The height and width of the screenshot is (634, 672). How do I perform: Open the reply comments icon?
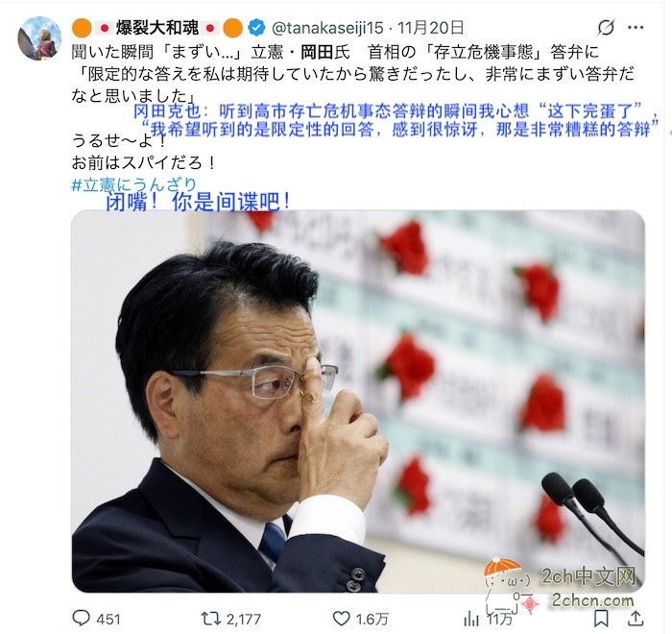(x=81, y=618)
